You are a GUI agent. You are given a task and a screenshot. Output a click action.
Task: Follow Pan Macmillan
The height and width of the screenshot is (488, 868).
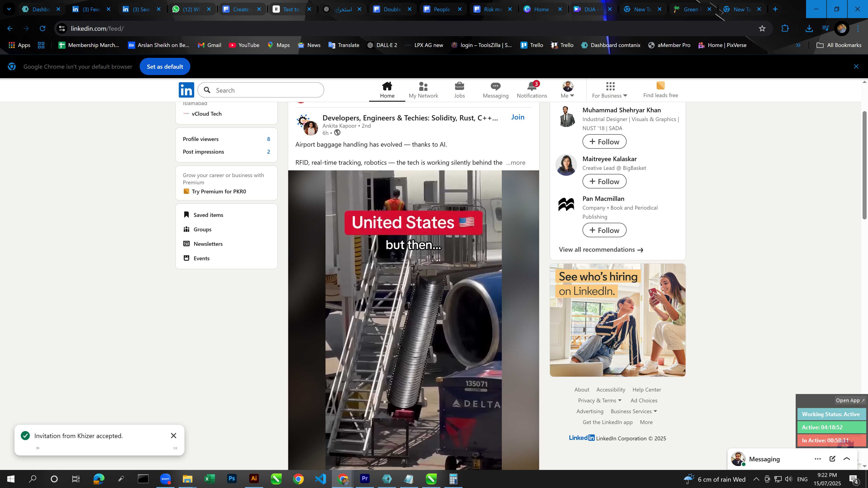[x=604, y=230]
